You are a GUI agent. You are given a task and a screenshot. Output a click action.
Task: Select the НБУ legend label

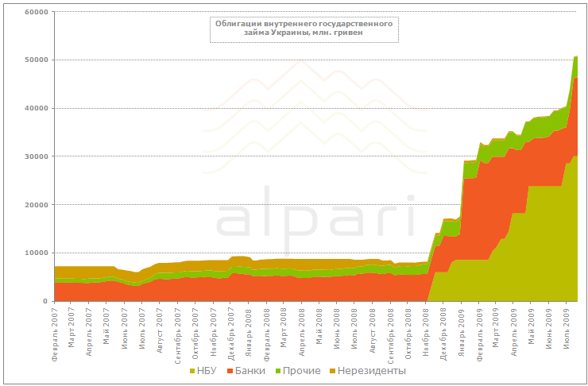tap(207, 371)
